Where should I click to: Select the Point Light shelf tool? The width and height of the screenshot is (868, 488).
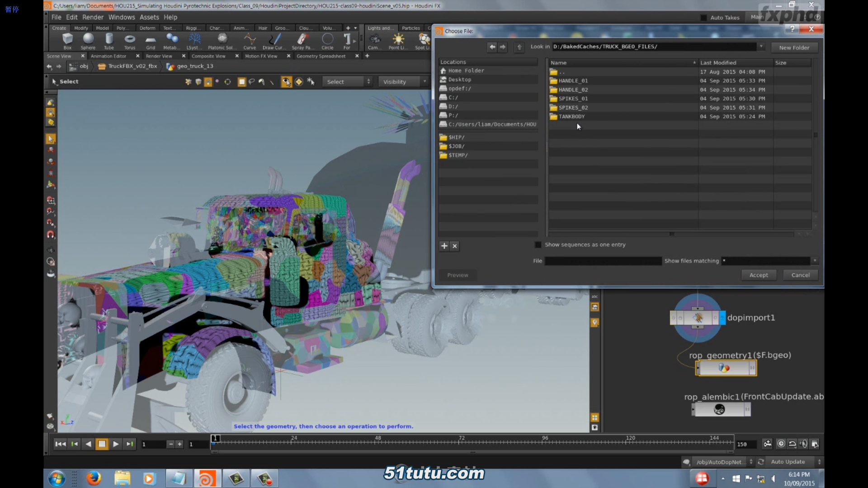(398, 41)
